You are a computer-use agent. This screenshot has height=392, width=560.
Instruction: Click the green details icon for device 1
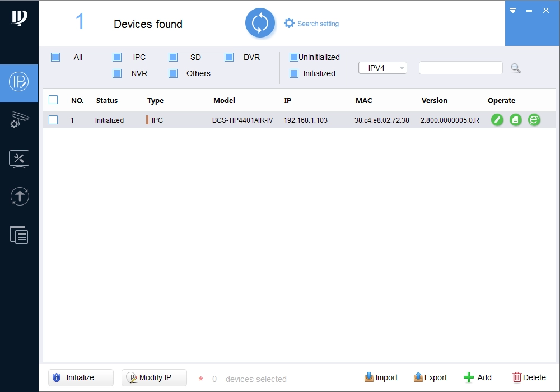click(515, 120)
